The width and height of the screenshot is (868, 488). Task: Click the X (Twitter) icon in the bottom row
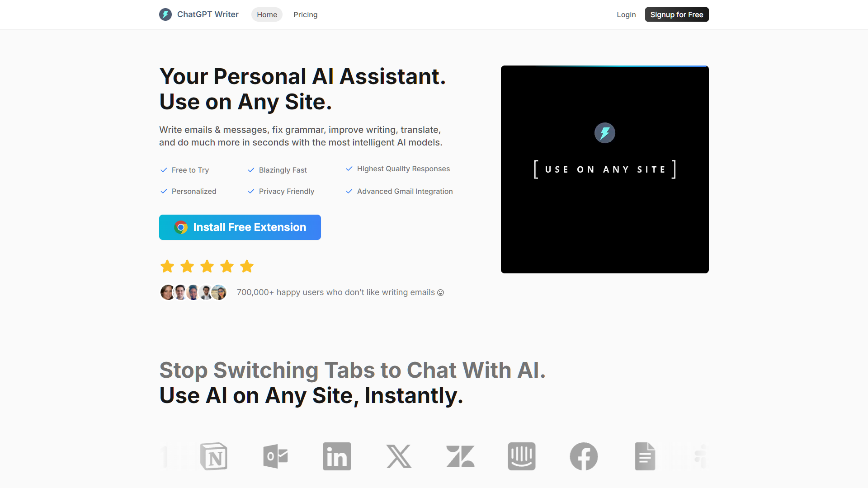coord(398,456)
